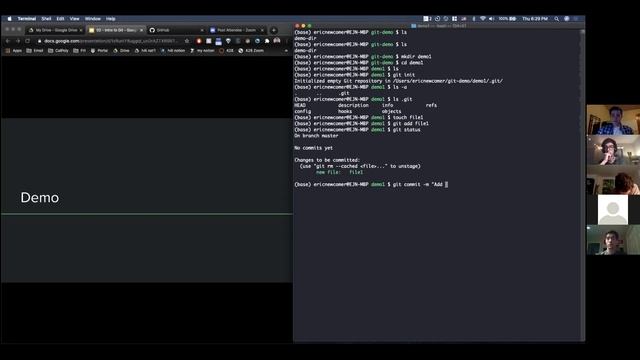Switch to the Intro to Git slides tab
Image resolution: width=640 pixels, height=360 pixels.
coord(116,30)
